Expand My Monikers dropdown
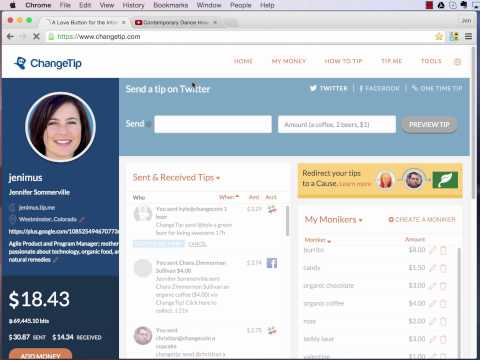This screenshot has width=480, height=360. (333, 220)
